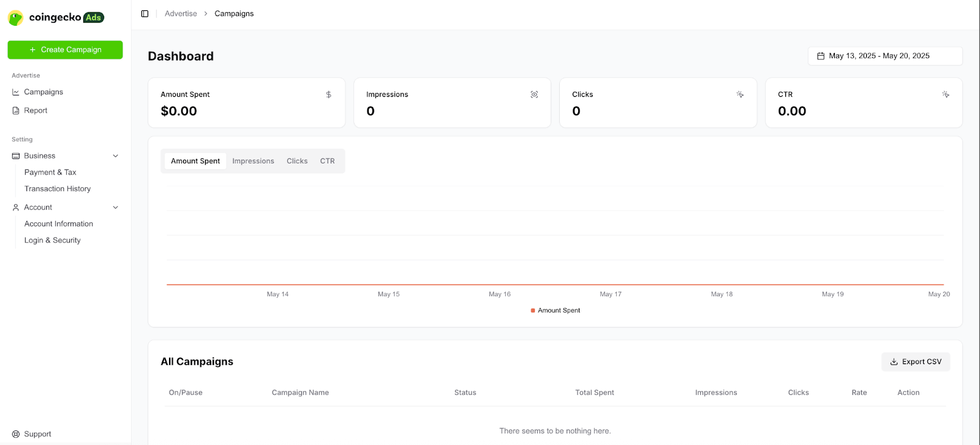
Task: Switch chart to Impressions tab
Action: (253, 161)
